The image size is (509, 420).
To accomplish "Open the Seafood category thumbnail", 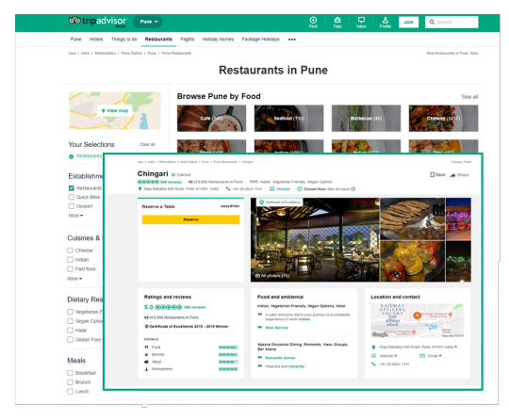I will click(289, 119).
